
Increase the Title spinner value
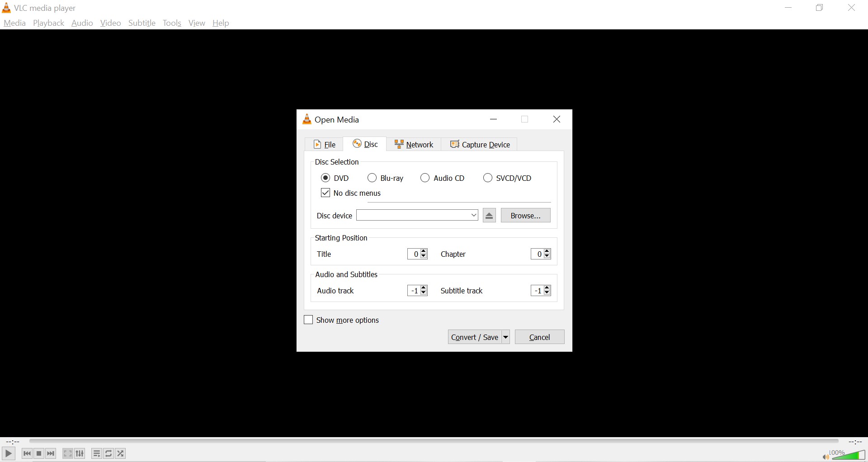[x=424, y=251]
